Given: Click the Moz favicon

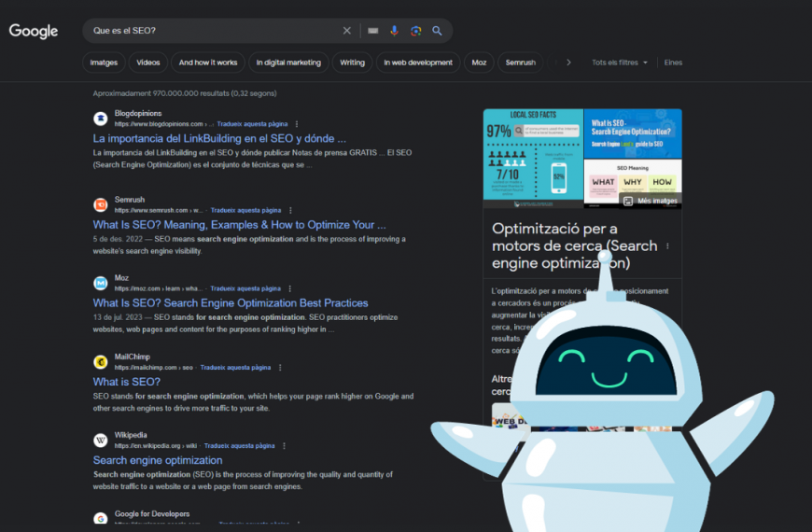Looking at the screenshot, I should tap(101, 284).
